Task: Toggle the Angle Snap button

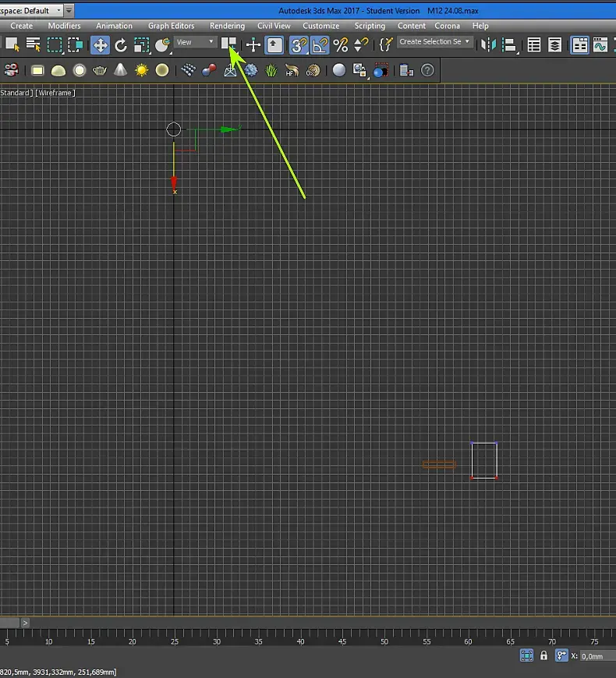Action: [320, 45]
